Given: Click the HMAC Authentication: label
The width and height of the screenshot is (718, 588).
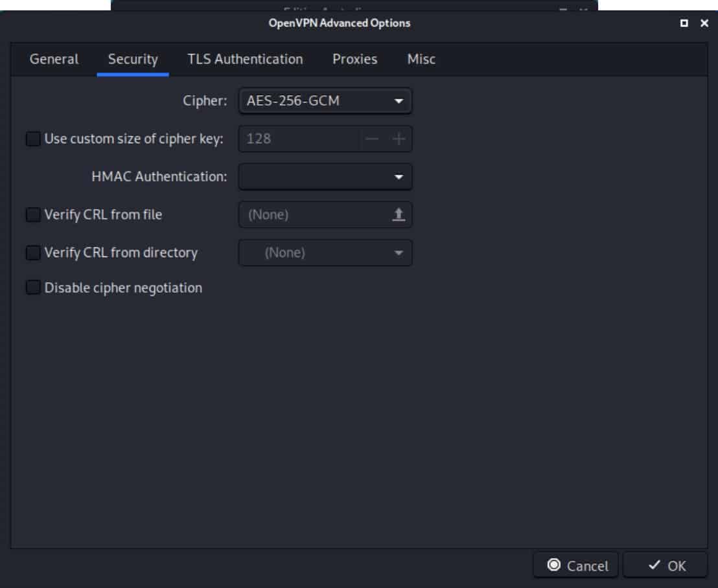Looking at the screenshot, I should tap(159, 177).
